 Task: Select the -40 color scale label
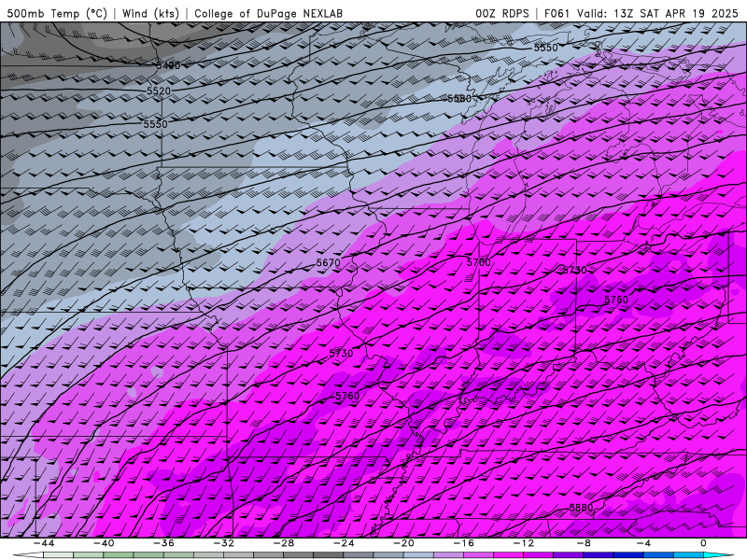(x=104, y=543)
